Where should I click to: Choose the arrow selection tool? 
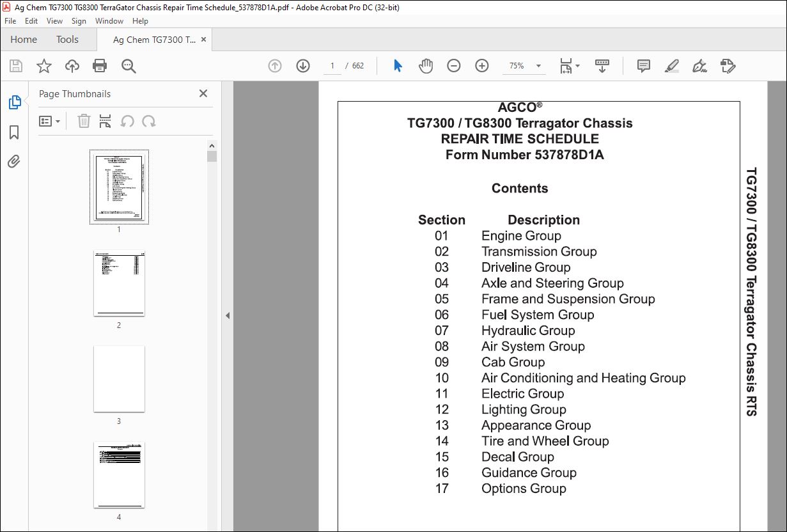398,66
